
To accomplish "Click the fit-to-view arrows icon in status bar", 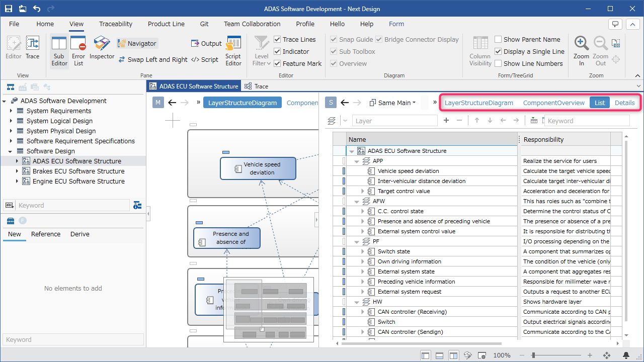I will [607, 355].
